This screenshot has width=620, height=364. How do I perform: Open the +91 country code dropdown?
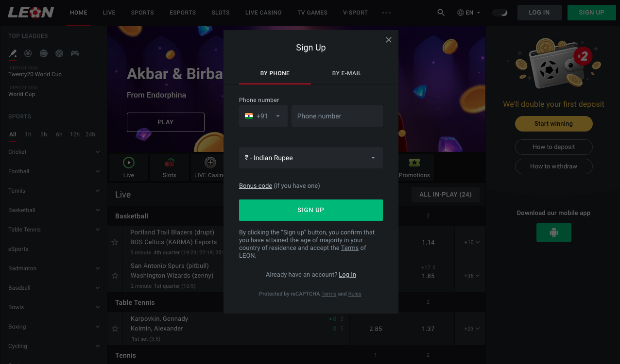point(263,116)
